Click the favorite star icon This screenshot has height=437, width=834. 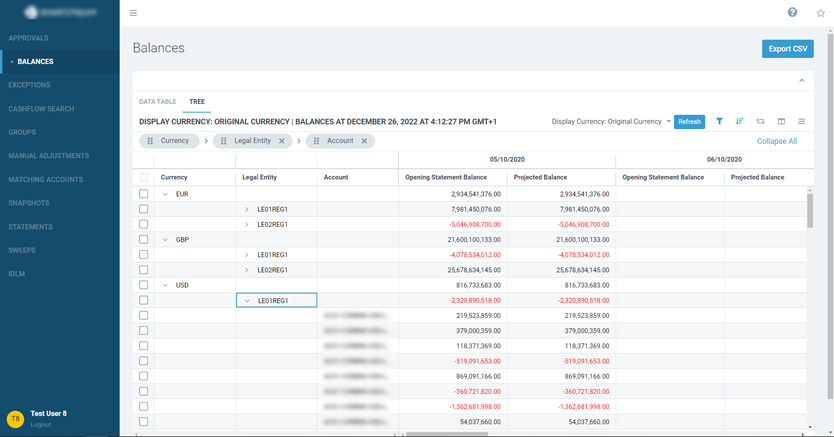click(x=821, y=13)
